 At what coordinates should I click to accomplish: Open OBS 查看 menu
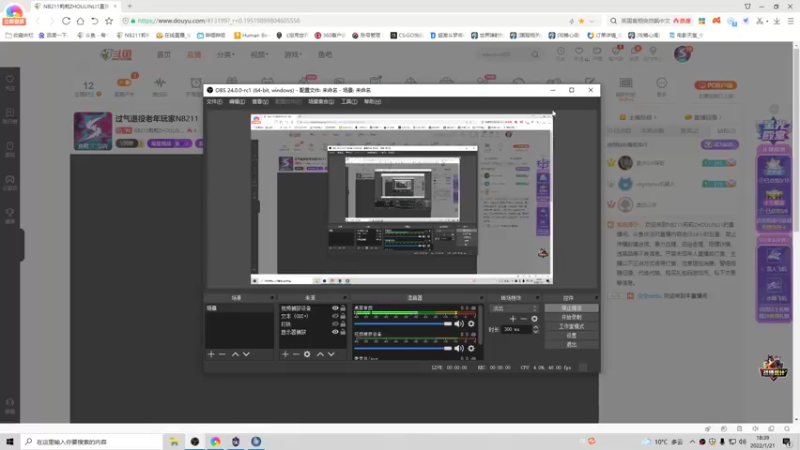pyautogui.click(x=260, y=102)
